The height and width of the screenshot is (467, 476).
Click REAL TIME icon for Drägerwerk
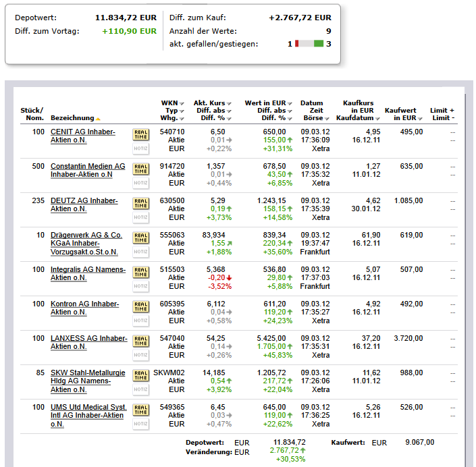point(141,238)
